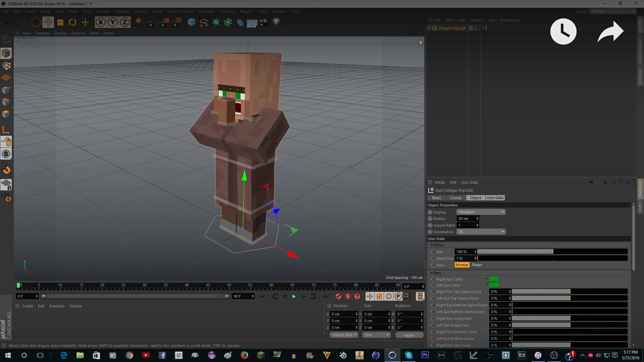This screenshot has width=644, height=362.
Task: Open Create menu in material manager
Action: 28,306
